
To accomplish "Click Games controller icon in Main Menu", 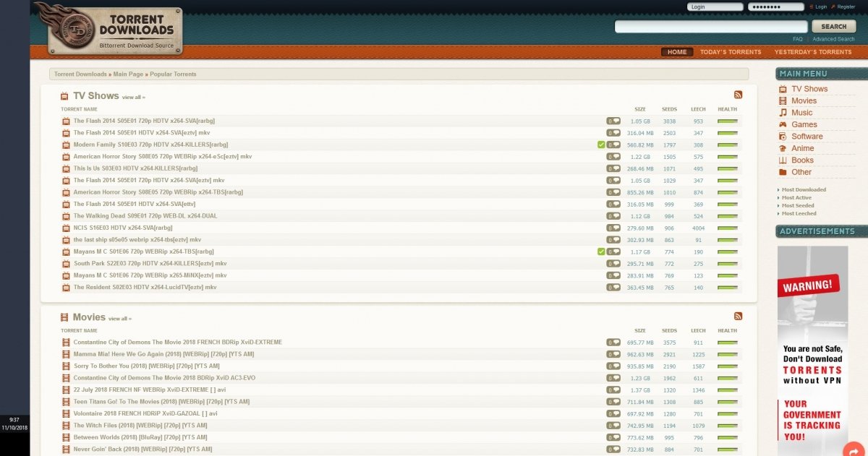I will click(783, 124).
